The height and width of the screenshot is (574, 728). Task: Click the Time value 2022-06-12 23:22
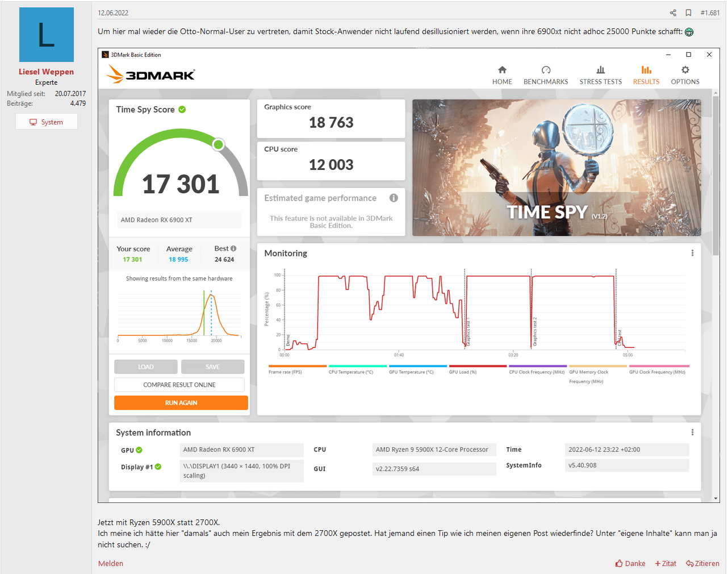(x=627, y=450)
